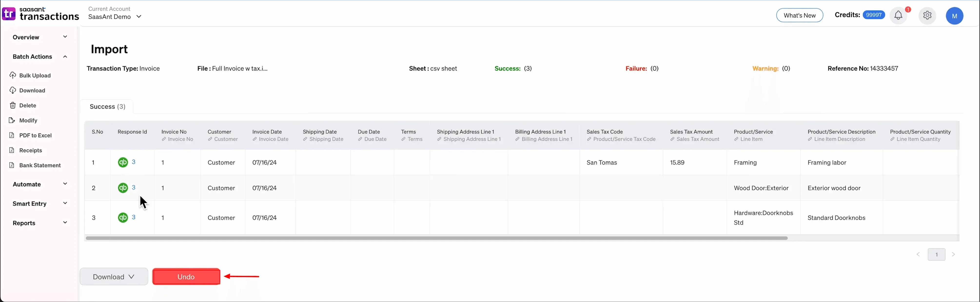This screenshot has width=980, height=302.
Task: Open the notifications bell
Action: pos(899,15)
